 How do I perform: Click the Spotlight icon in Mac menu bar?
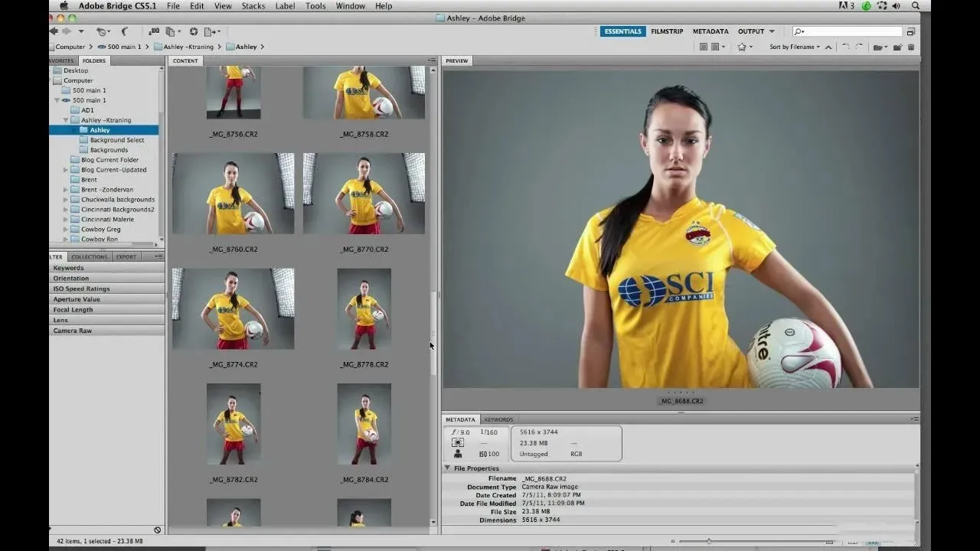tap(916, 5)
